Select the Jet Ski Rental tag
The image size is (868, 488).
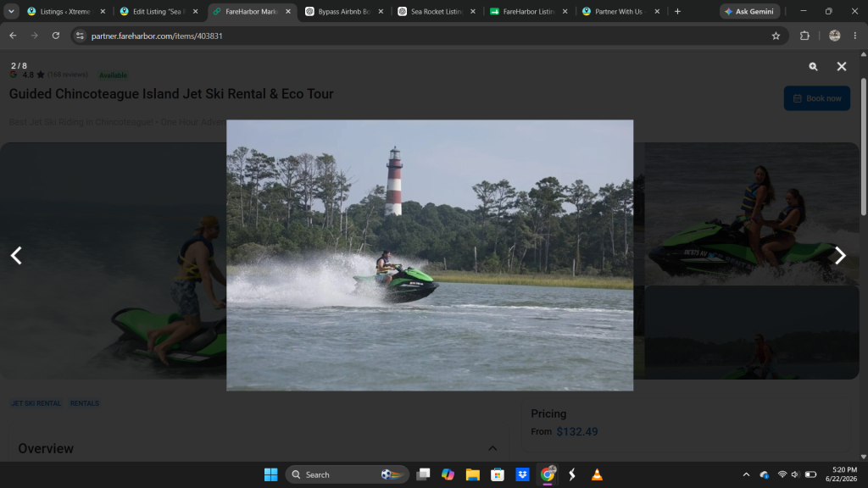tap(36, 403)
